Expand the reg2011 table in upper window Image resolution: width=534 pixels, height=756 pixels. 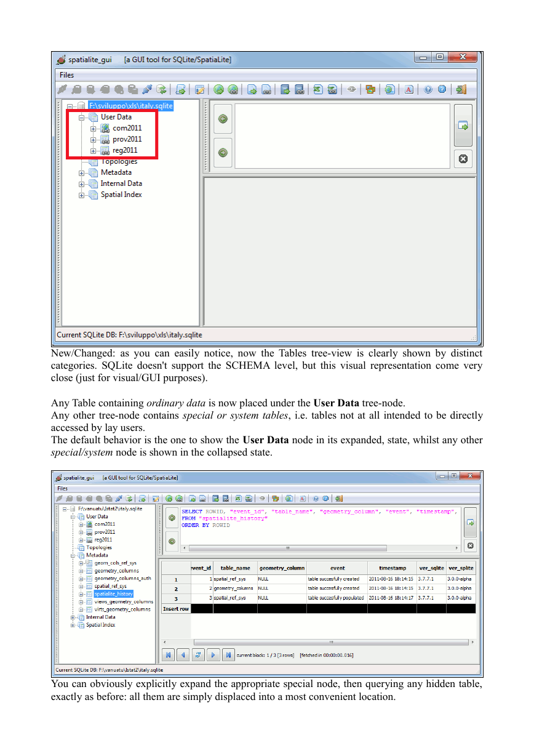(x=93, y=150)
